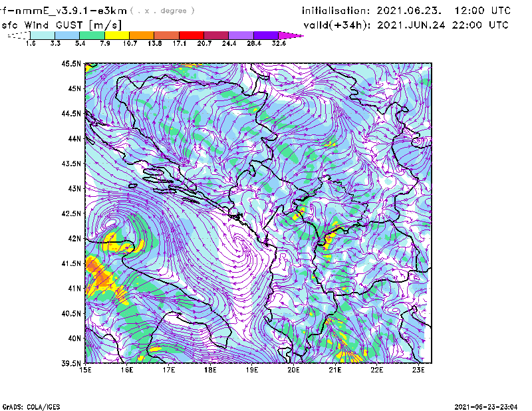
Task: Click the latitude label "43.5N"
Action: (71, 164)
